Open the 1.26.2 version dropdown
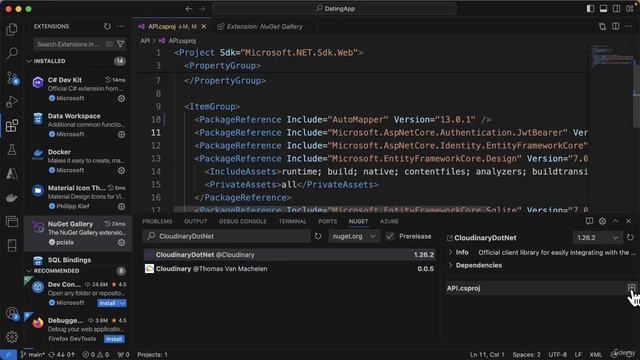Screen dimensions: 640x360 tap(598, 237)
